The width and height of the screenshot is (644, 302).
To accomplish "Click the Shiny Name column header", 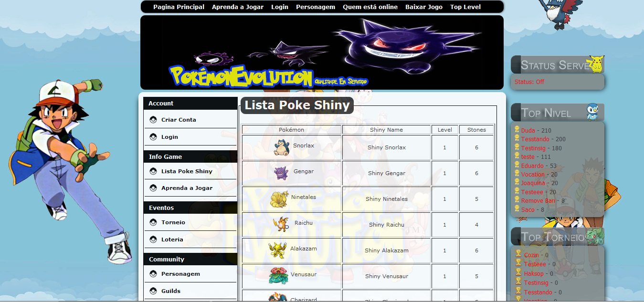I will tap(387, 130).
